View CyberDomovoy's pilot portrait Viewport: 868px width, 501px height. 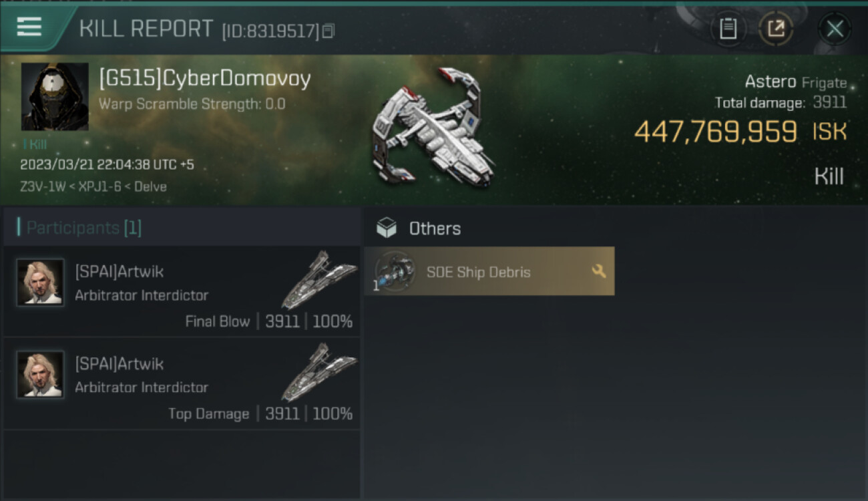[x=55, y=96]
